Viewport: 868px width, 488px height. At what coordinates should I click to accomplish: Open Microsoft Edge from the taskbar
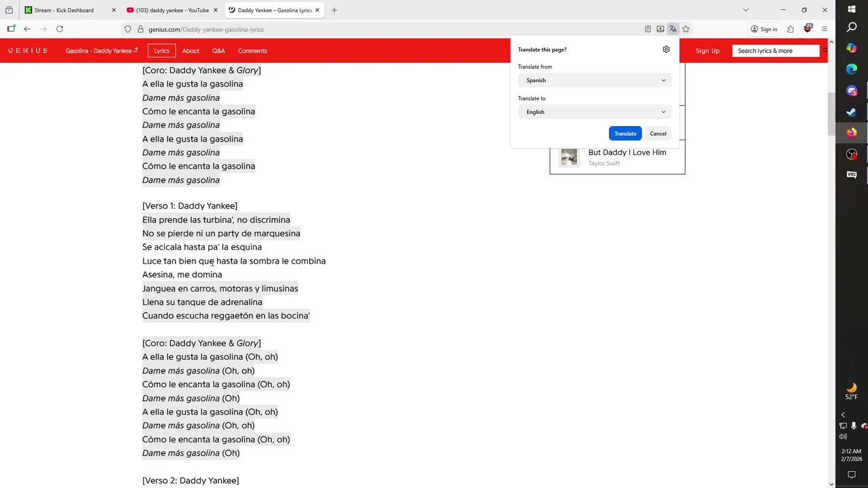click(852, 69)
